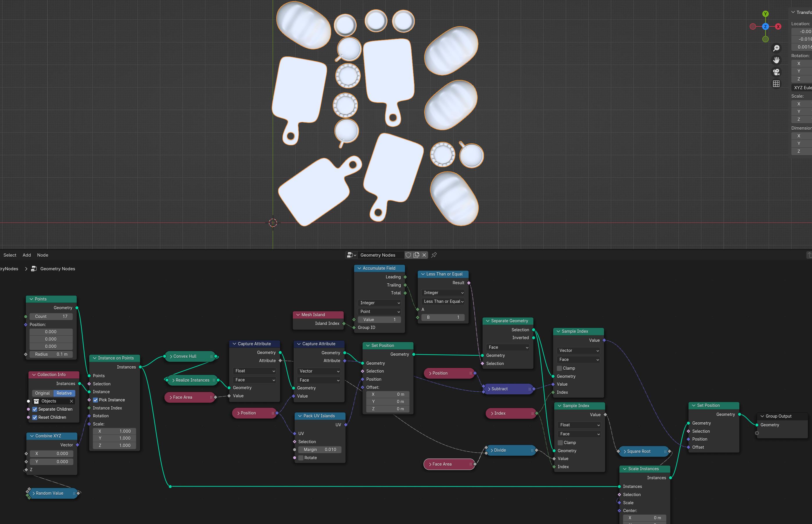
Task: Click the Geometry output socket of the Points node
Action: 77,307
